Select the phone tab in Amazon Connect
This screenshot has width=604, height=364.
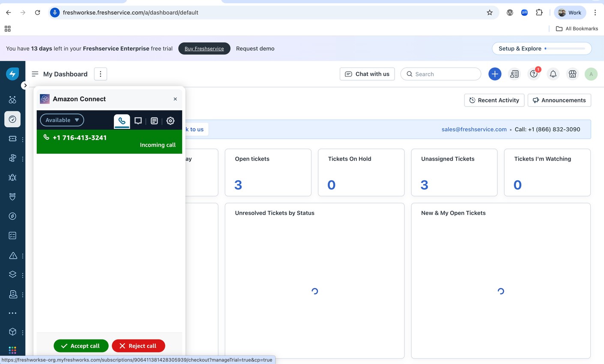tap(122, 121)
